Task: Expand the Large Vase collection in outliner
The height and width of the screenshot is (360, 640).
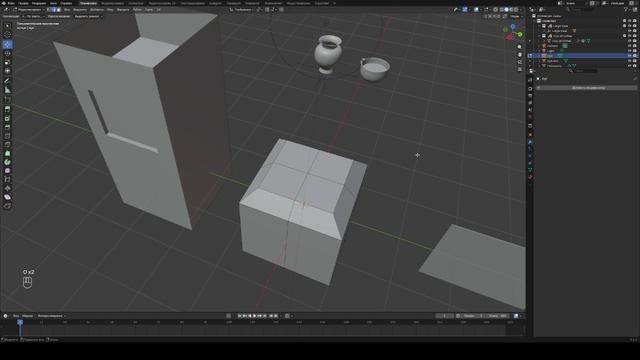Action: [540, 26]
